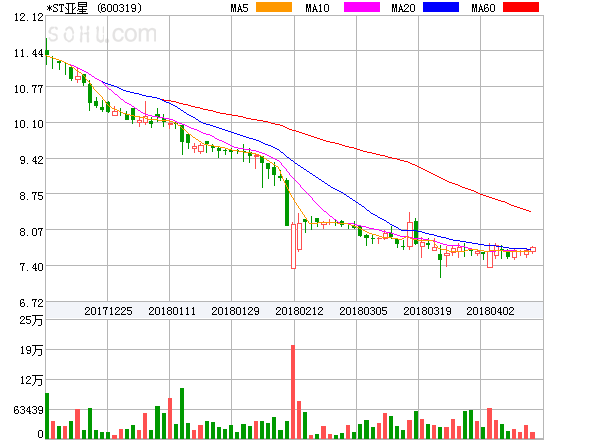600x440 pixels.
Task: Click the 7.40 price axis label
Action: [x=31, y=267]
